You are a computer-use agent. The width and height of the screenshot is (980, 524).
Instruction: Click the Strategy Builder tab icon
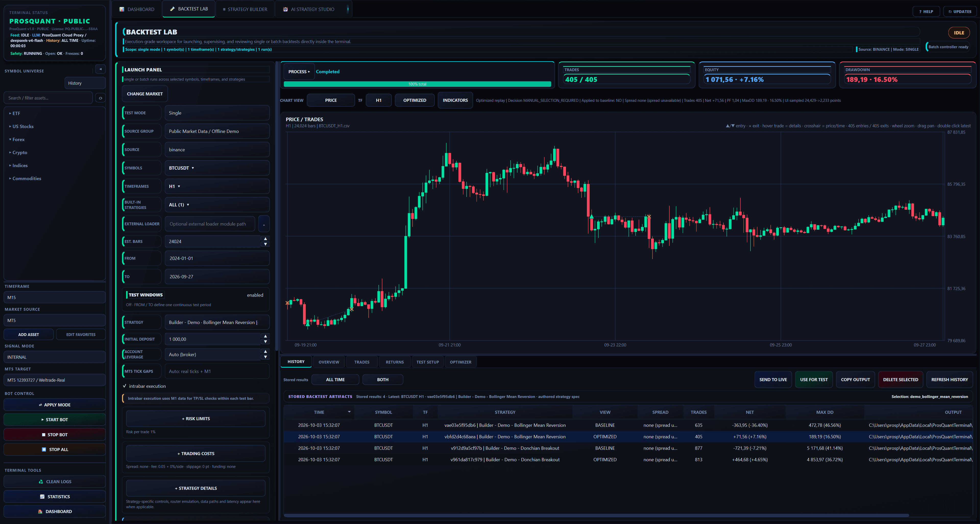224,9
